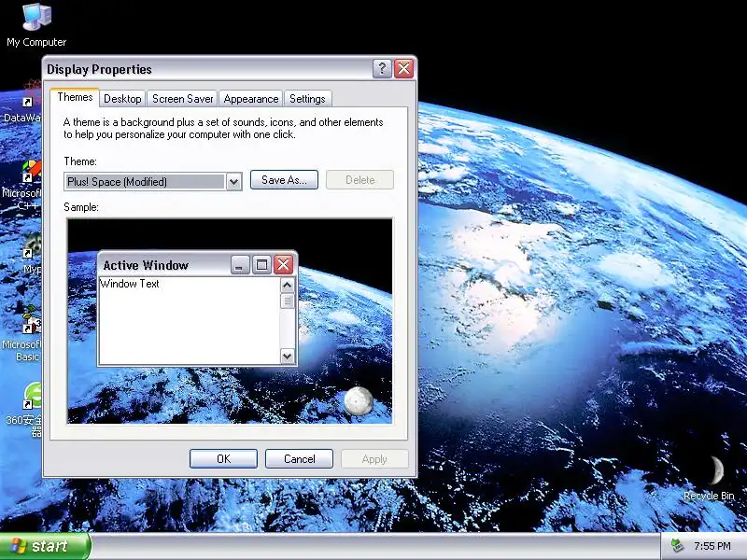This screenshot has width=747, height=560.
Task: Click the grayed-out Delete button
Action: [x=359, y=180]
